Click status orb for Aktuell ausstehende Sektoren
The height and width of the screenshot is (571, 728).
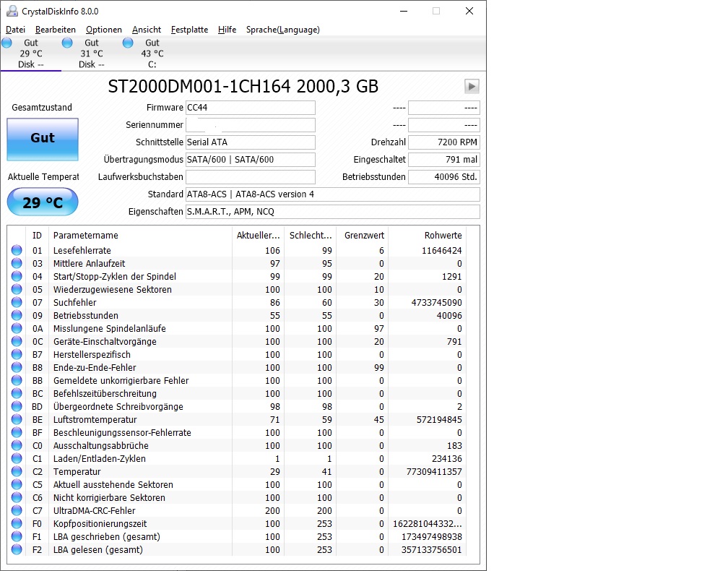[x=17, y=484]
